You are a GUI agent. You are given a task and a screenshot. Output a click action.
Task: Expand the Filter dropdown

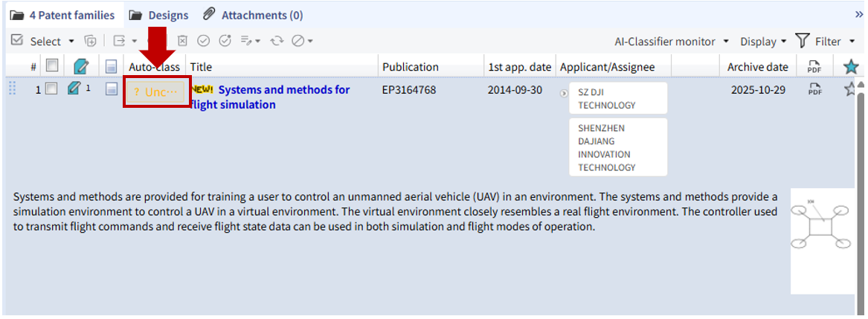826,42
